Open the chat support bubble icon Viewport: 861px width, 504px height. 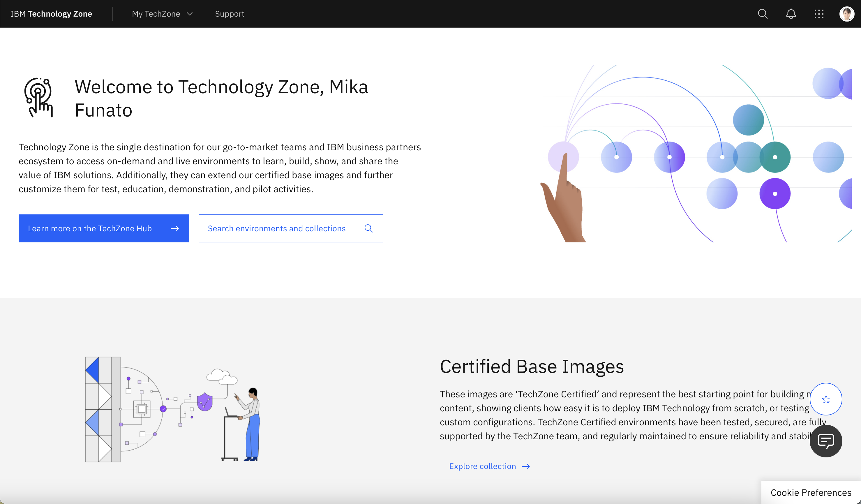point(825,441)
